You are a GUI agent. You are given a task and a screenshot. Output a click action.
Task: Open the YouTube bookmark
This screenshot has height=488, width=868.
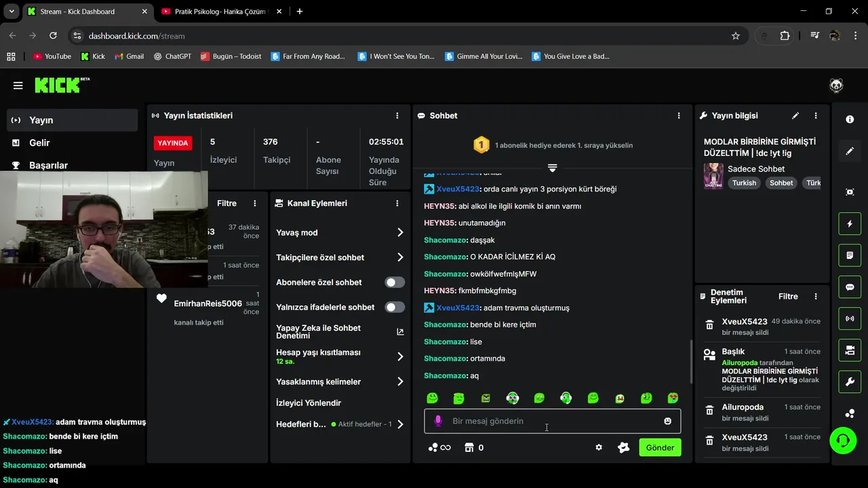(x=52, y=56)
